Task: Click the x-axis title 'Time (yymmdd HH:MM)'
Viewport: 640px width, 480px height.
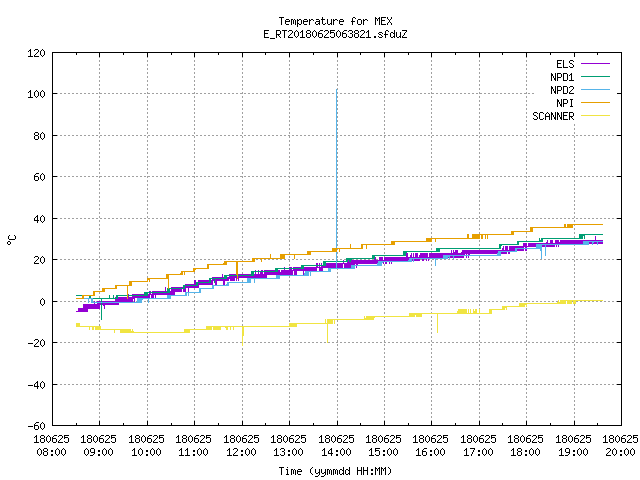Action: click(335, 471)
